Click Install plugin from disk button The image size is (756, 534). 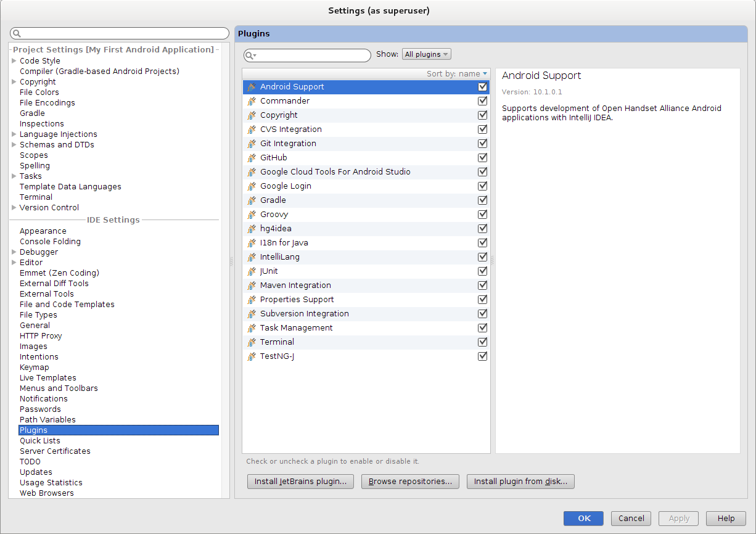coord(520,482)
